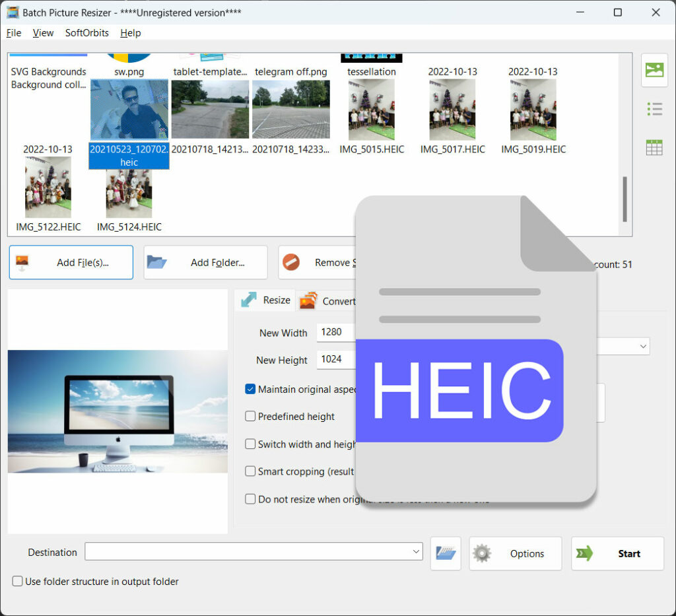Click the tessellation file label

[372, 71]
